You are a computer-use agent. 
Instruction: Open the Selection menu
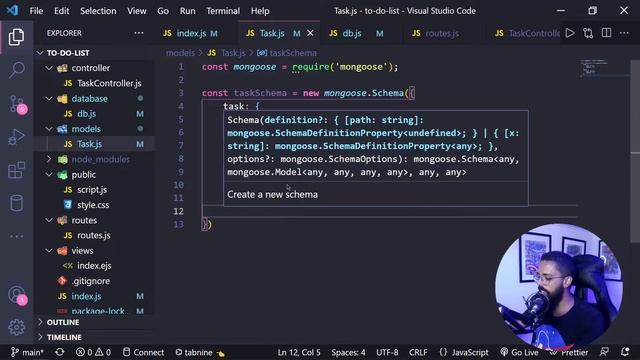tap(98, 11)
